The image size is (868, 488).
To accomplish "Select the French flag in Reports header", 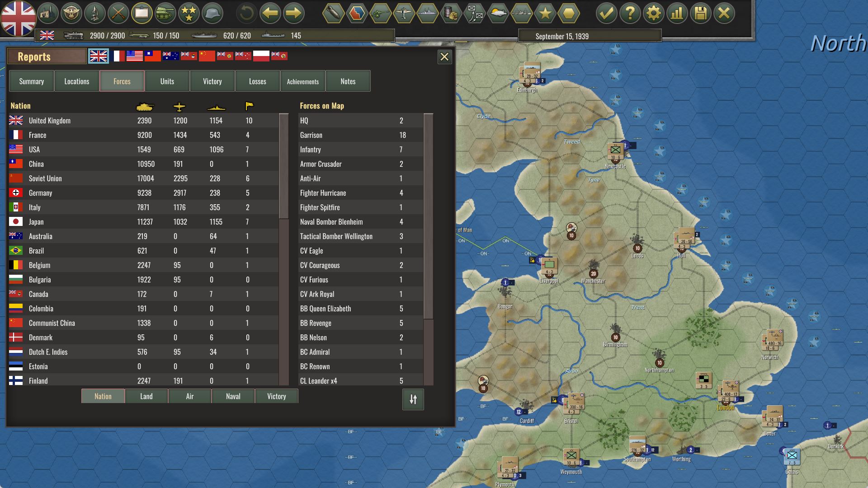I will pyautogui.click(x=118, y=56).
